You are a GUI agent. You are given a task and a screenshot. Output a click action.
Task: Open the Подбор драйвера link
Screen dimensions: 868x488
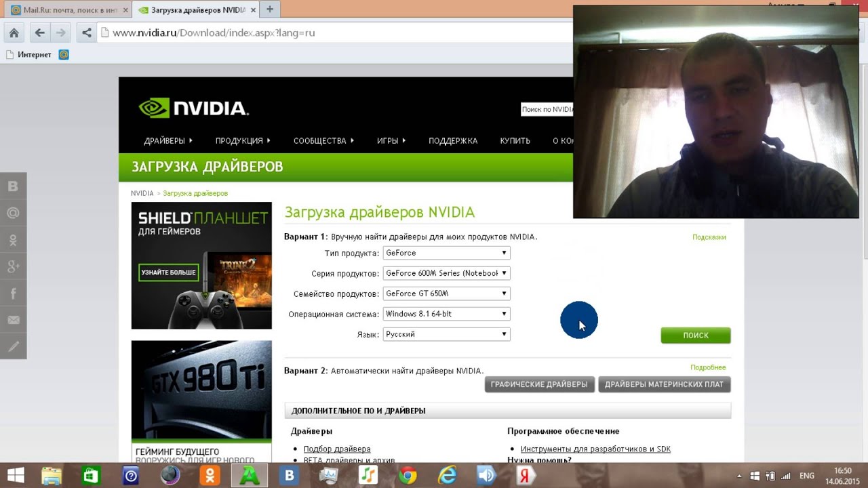(x=337, y=449)
